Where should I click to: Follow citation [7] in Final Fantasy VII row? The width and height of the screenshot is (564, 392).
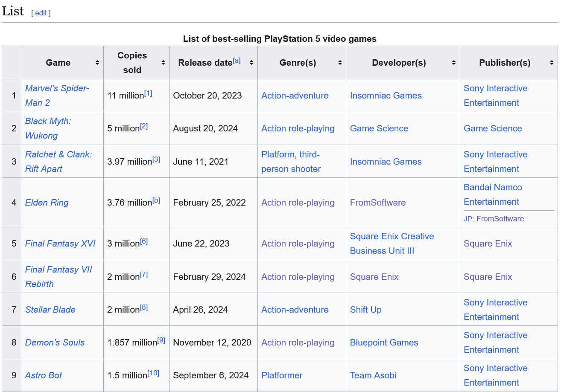[144, 274]
